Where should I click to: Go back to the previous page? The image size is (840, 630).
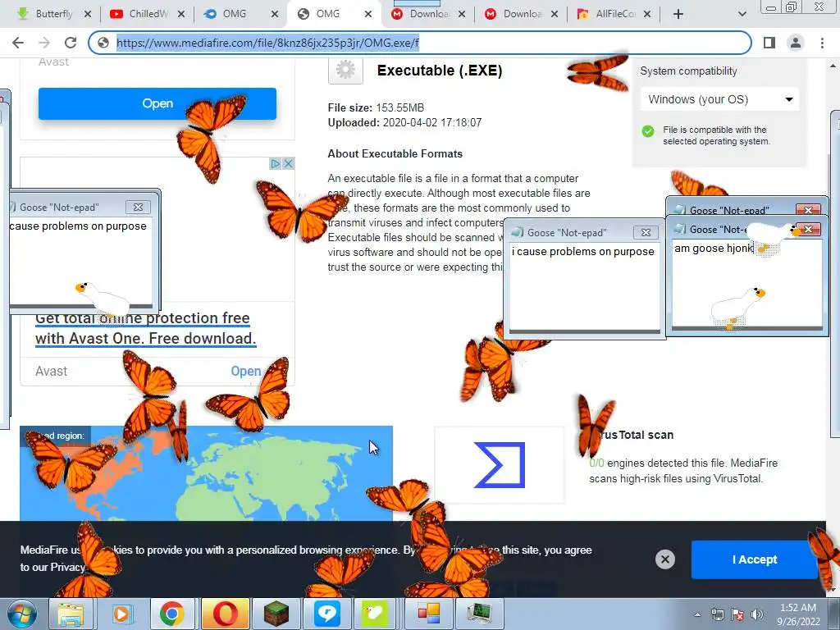coord(18,43)
